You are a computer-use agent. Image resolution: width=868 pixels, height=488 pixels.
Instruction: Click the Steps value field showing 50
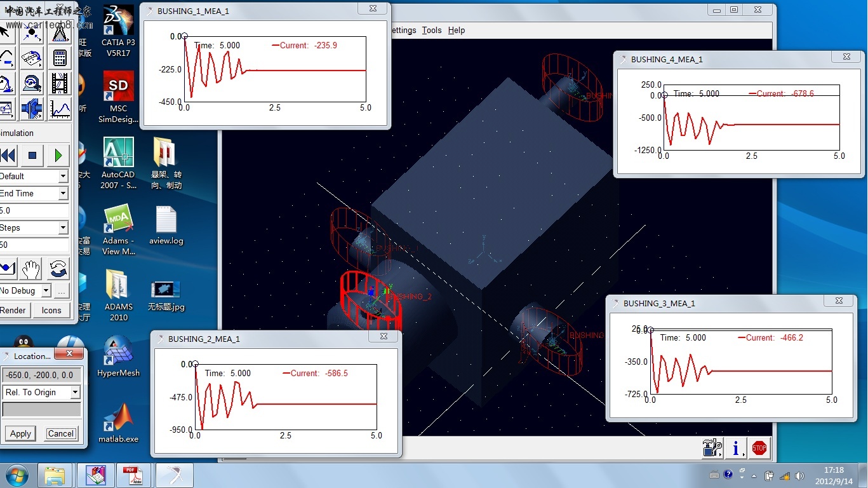coord(34,245)
